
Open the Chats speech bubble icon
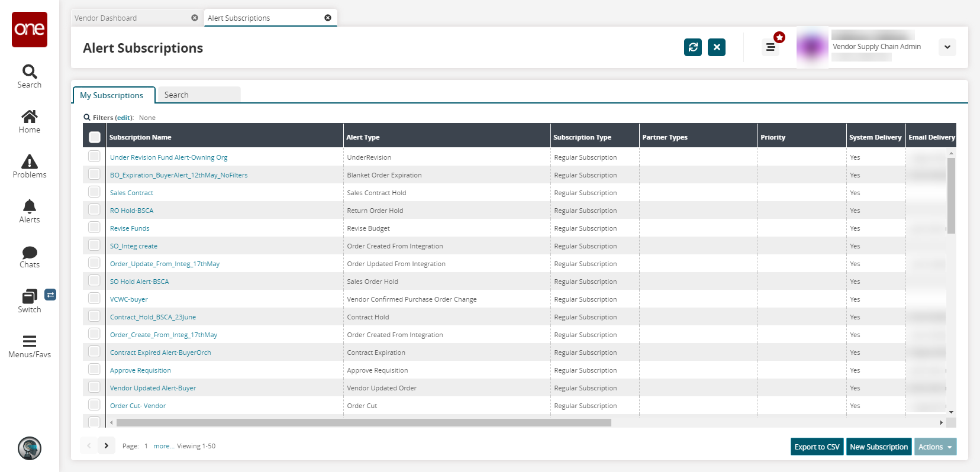[30, 256]
